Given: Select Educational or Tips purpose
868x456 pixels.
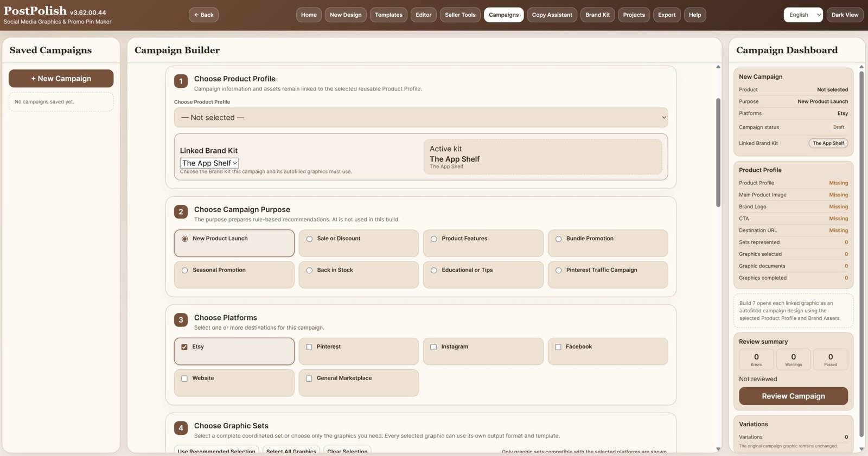Looking at the screenshot, I should [483, 274].
